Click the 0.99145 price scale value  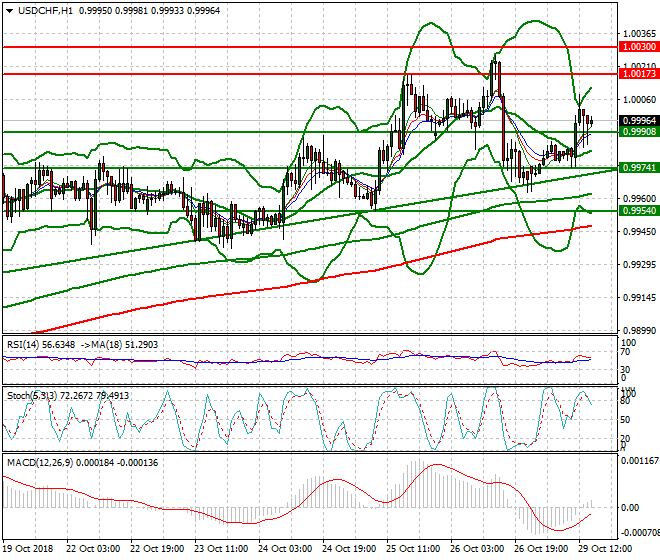[x=639, y=298]
